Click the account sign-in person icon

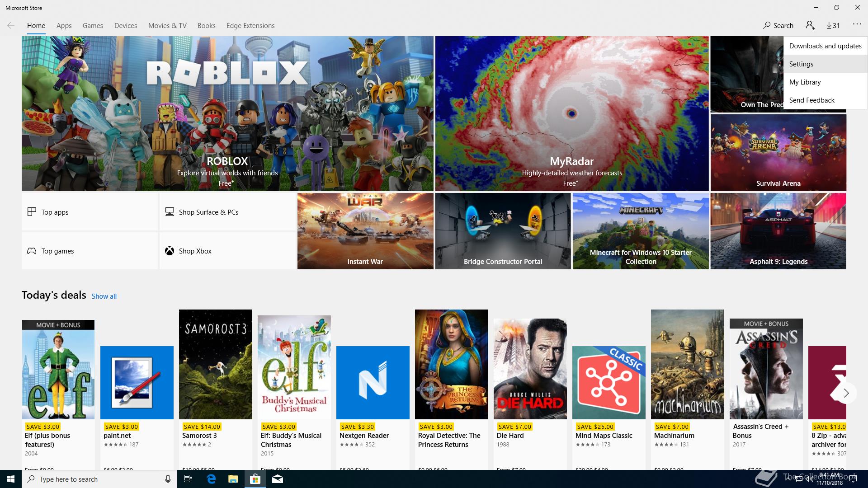click(810, 25)
